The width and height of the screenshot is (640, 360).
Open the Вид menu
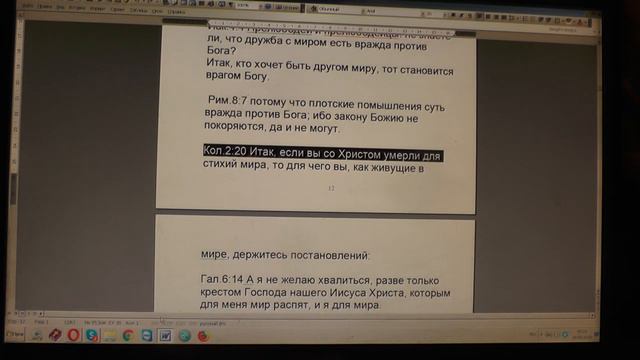coord(60,7)
